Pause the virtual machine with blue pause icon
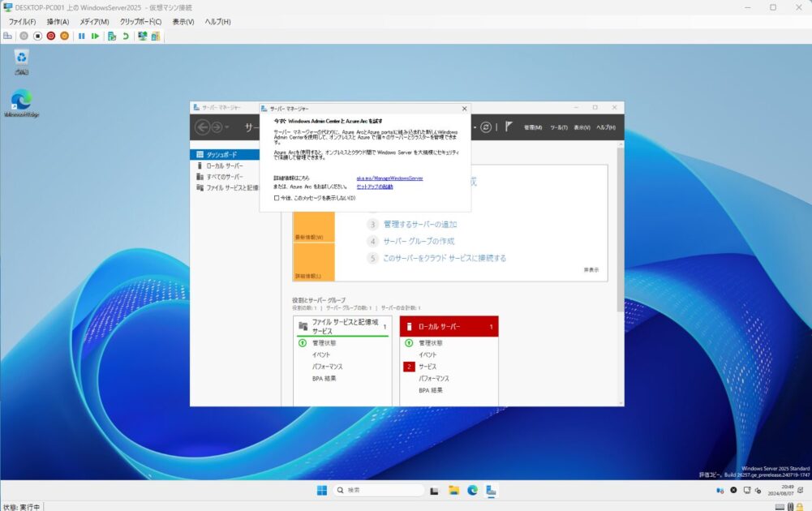The image size is (812, 511). (x=81, y=36)
